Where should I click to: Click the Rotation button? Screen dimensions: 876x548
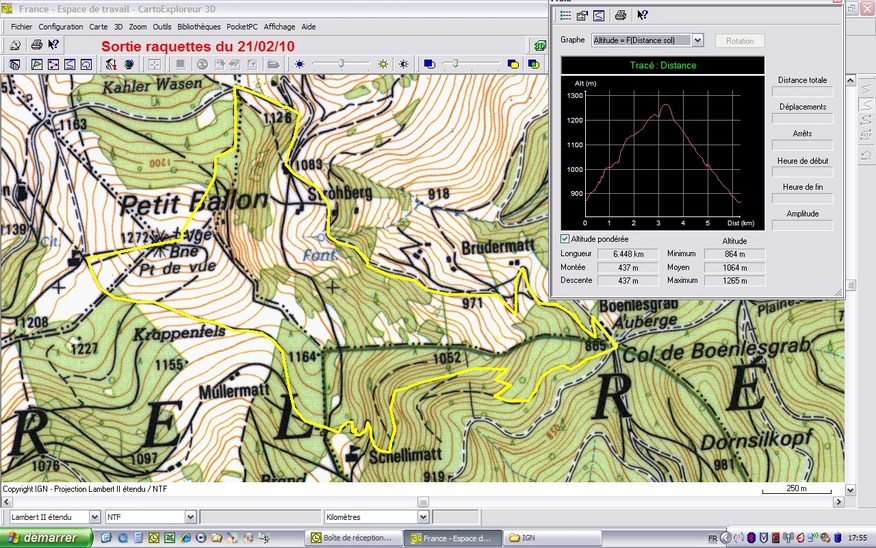click(740, 41)
